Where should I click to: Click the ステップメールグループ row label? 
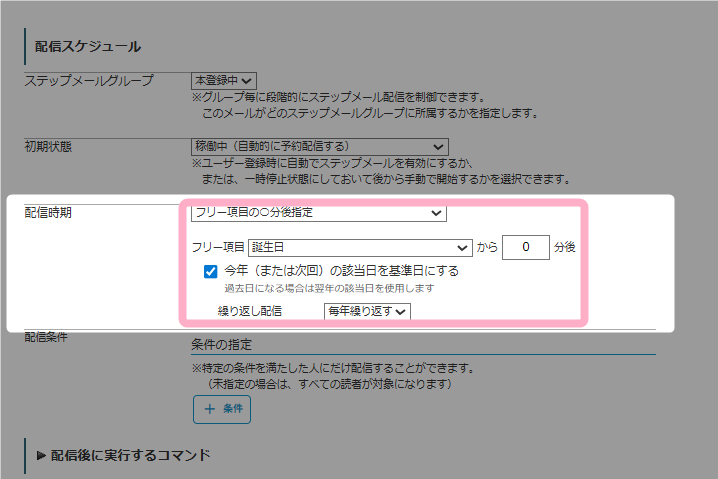point(89,80)
